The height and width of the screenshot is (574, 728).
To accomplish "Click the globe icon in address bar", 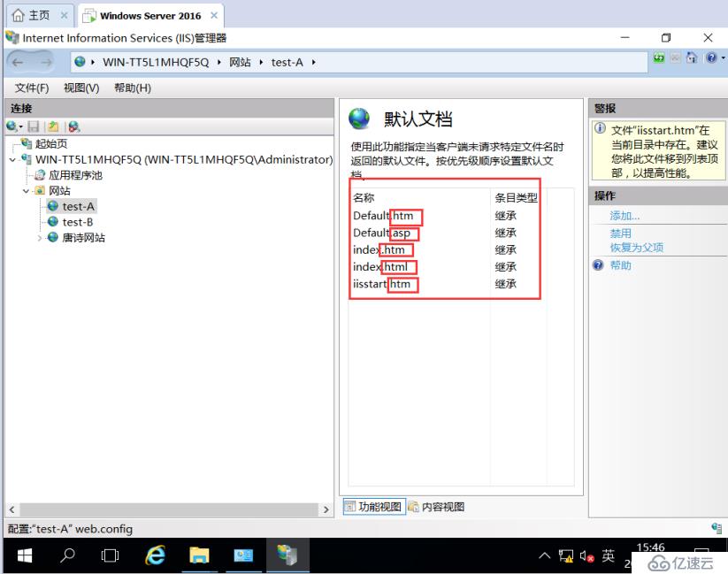I will coord(80,62).
